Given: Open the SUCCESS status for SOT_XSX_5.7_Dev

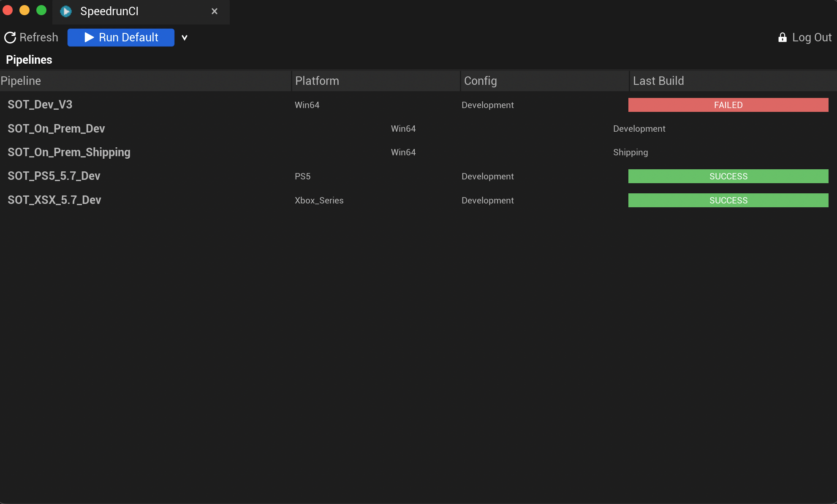Looking at the screenshot, I should coord(728,201).
